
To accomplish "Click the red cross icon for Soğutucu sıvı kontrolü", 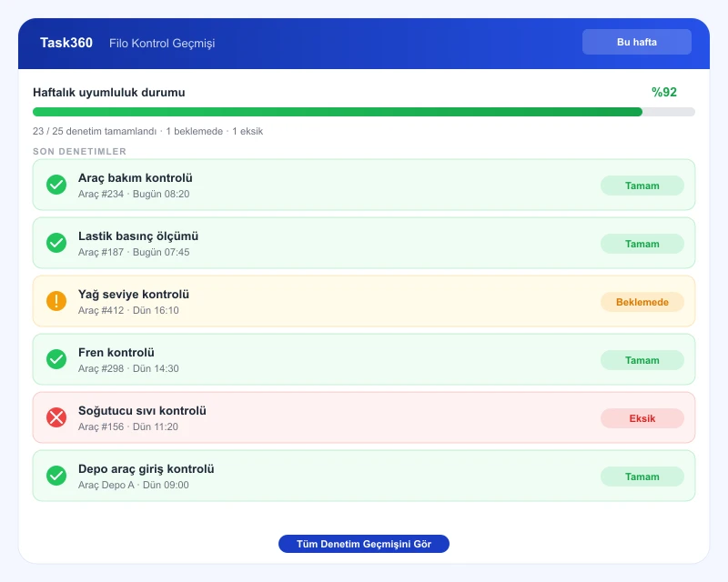I will (x=56, y=417).
